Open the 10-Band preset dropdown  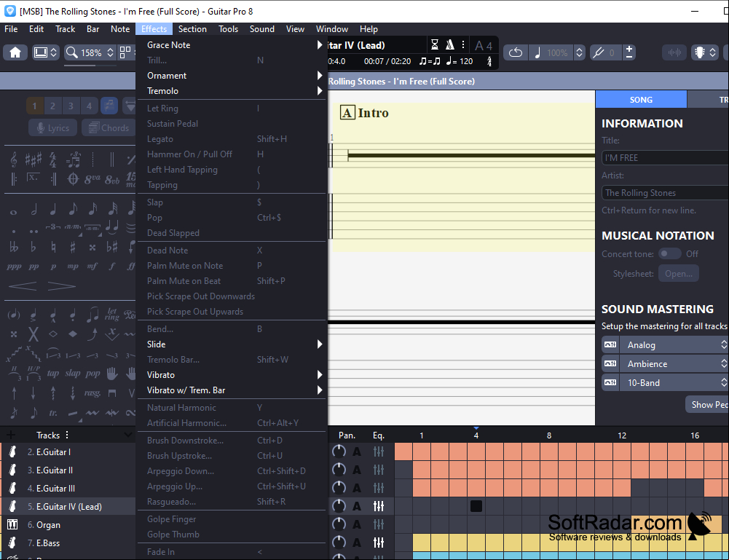click(674, 383)
